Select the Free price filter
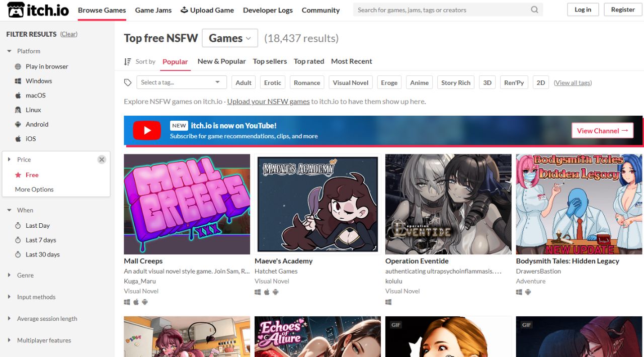The image size is (644, 357). pyautogui.click(x=32, y=175)
